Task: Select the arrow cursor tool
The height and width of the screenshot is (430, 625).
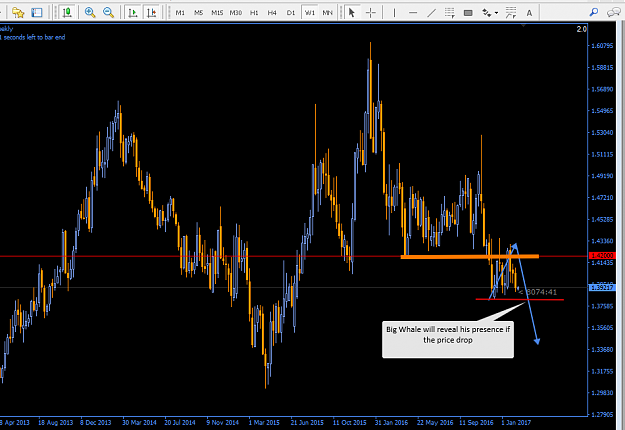Action: click(351, 13)
